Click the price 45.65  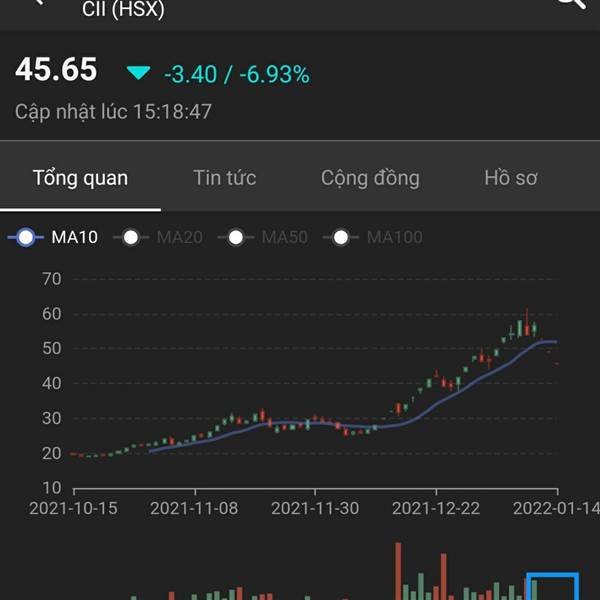pos(56,70)
